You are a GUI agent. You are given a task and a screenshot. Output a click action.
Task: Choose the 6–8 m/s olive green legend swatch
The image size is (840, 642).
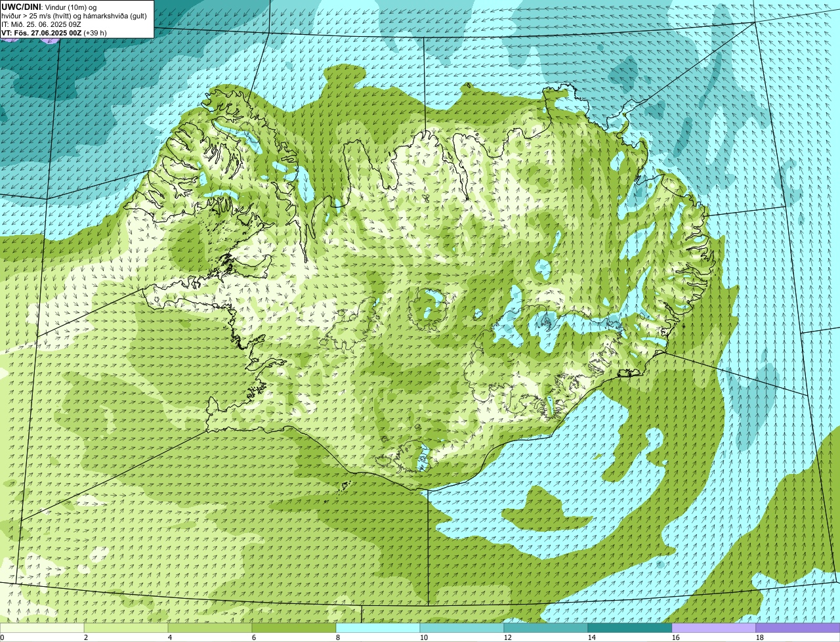(294, 628)
